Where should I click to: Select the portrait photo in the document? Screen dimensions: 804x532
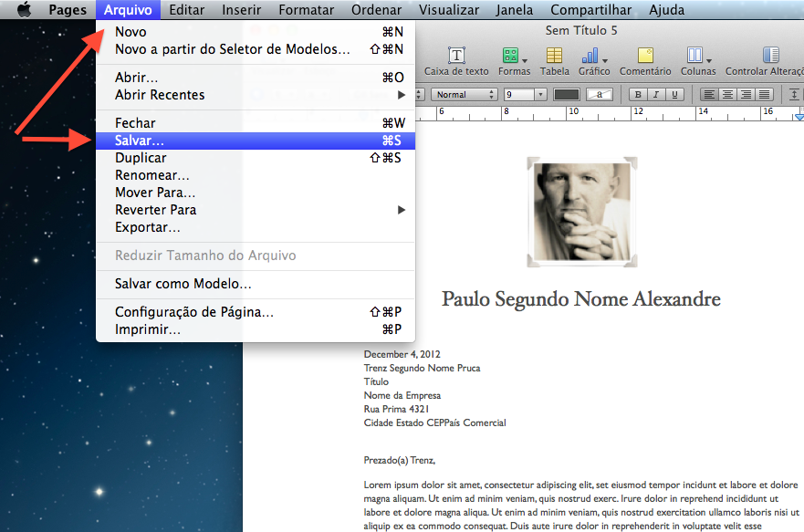click(x=581, y=212)
